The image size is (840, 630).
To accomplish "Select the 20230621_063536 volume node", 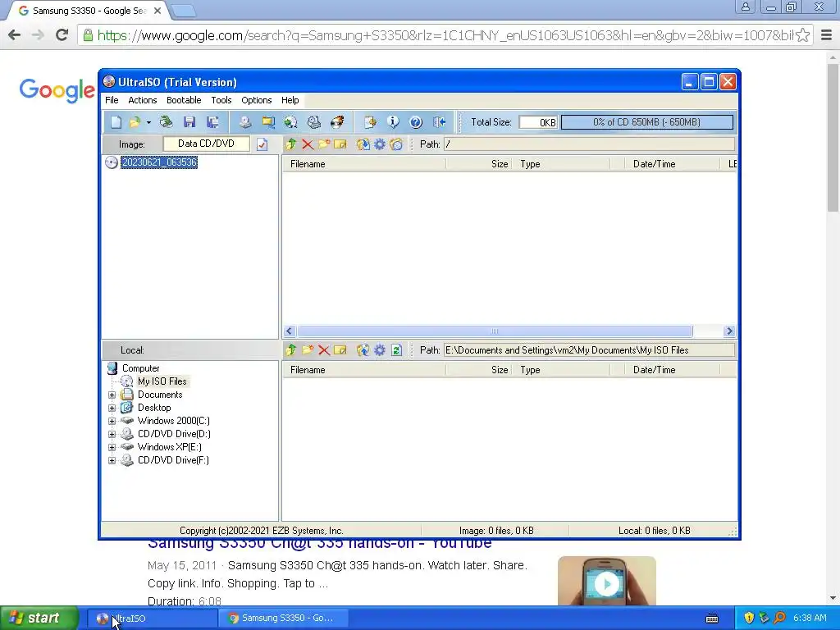I will coord(159,162).
